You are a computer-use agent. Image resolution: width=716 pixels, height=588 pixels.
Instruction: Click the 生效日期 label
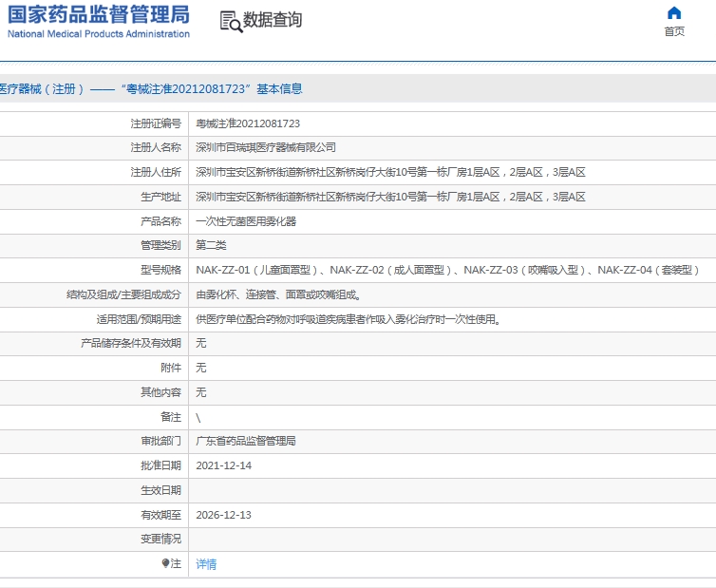160,490
